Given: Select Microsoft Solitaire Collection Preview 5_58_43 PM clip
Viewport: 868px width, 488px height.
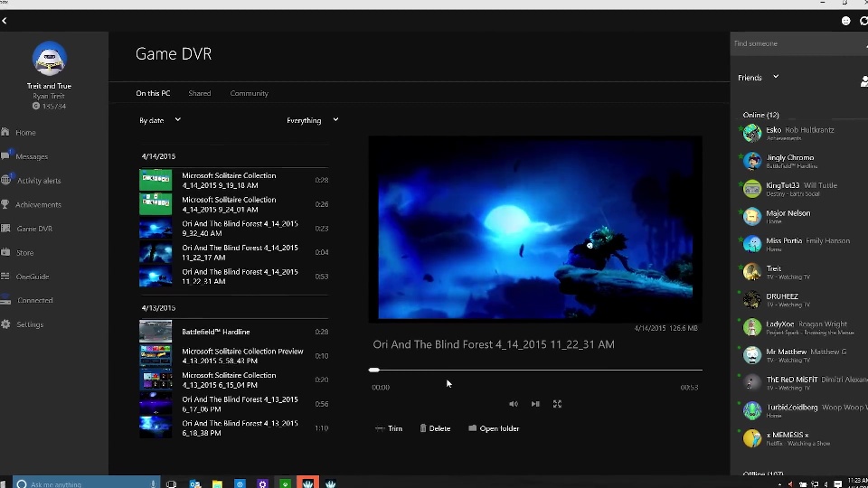Looking at the screenshot, I should tap(233, 356).
